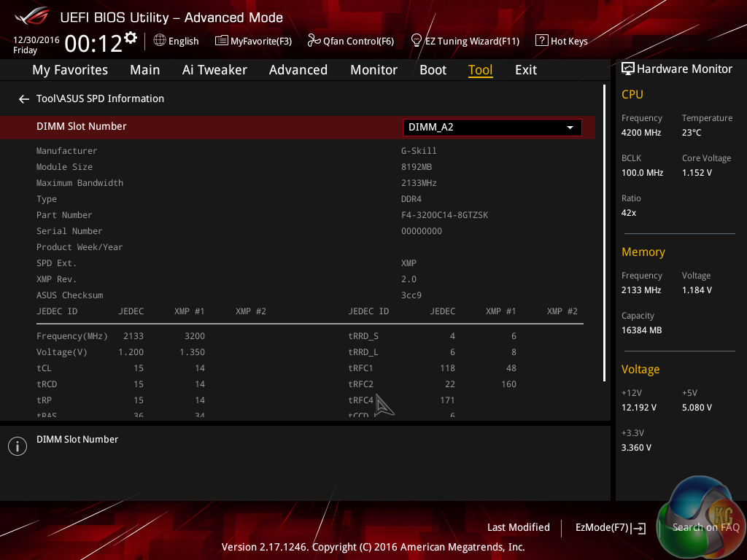Click CPU Frequency 4200 MHz reading
Viewport: 747px width, 560px height.
point(640,133)
